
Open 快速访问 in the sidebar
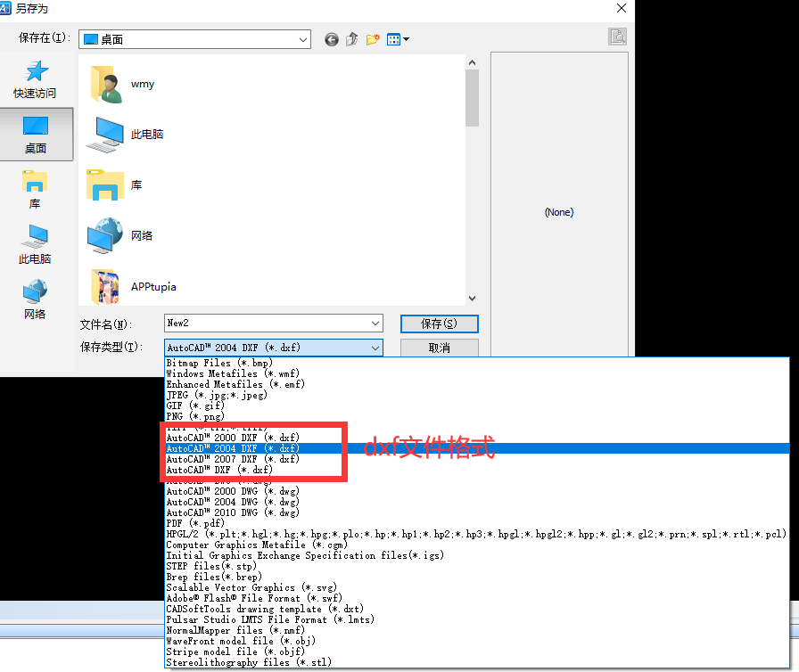pyautogui.click(x=35, y=79)
